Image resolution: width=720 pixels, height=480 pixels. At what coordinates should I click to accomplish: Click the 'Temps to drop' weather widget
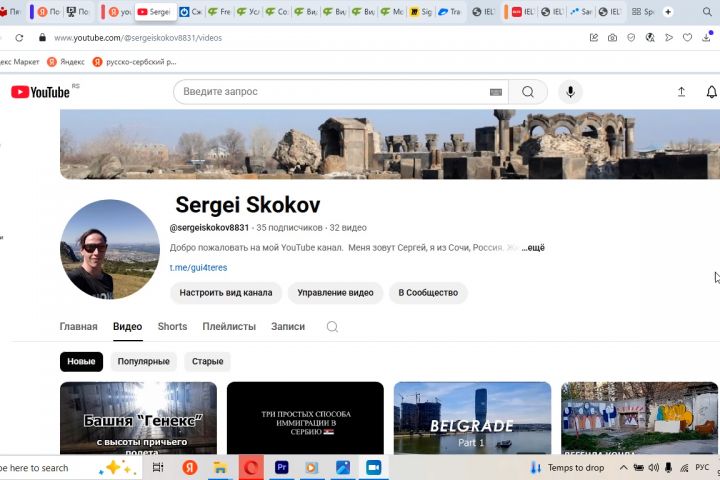[568, 468]
